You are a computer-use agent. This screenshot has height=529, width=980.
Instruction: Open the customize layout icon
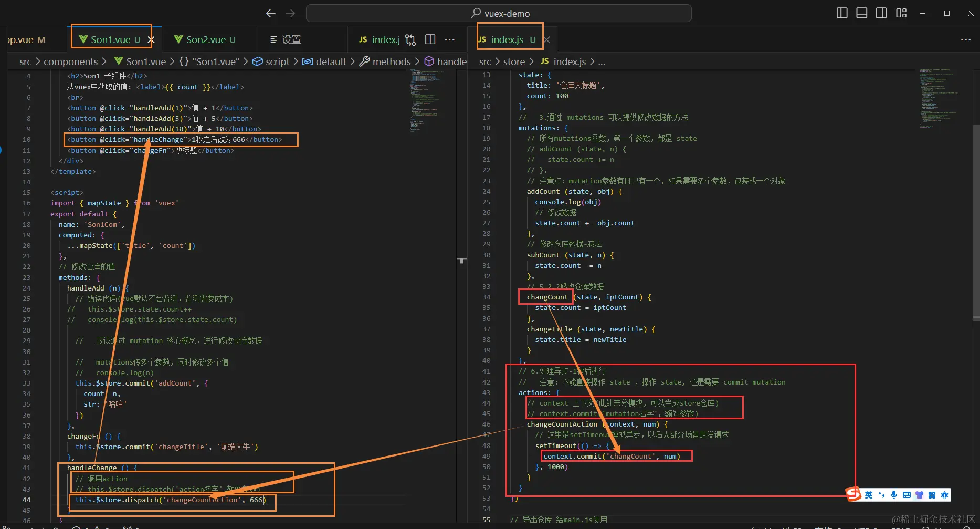click(x=901, y=13)
